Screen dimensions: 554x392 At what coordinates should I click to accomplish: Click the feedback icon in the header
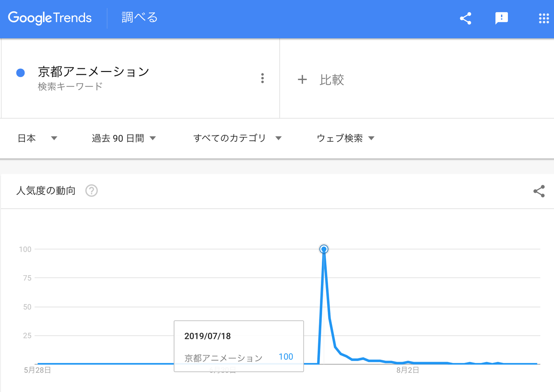pyautogui.click(x=501, y=18)
